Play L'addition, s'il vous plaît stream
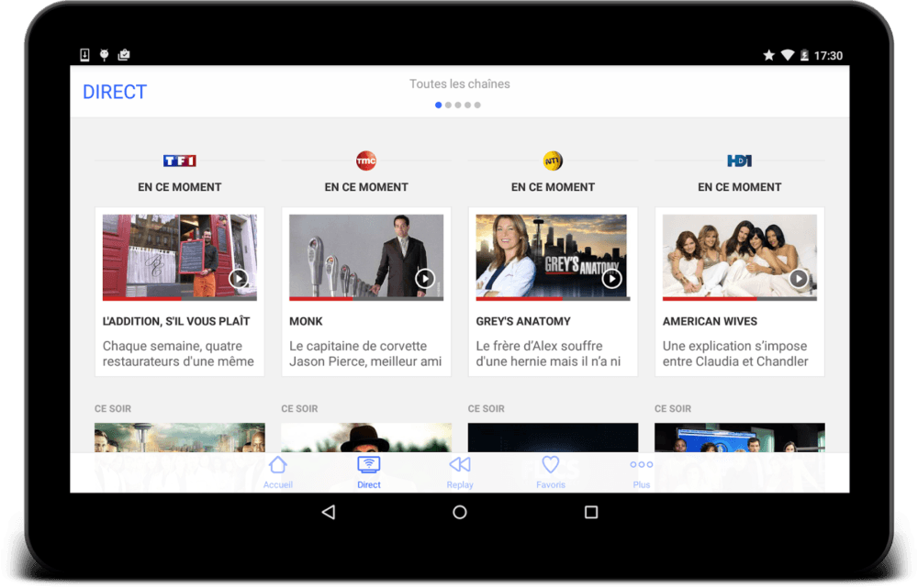Screen dimensions: 918x588 click(x=239, y=278)
